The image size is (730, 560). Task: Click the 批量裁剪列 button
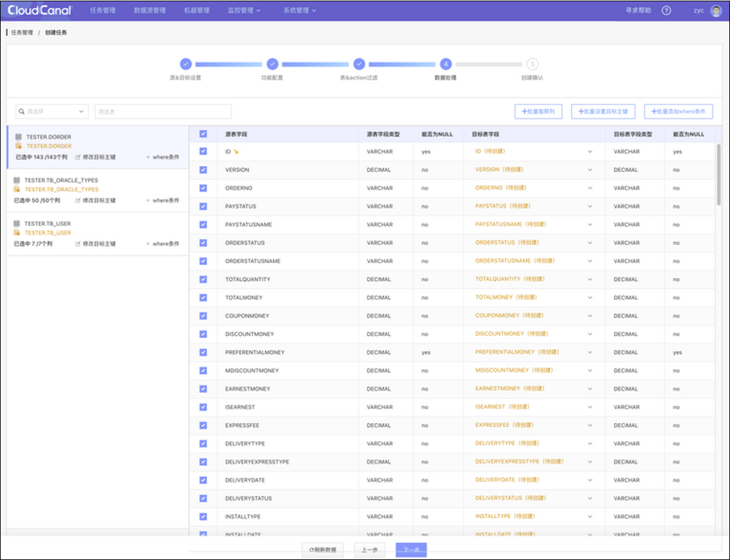tap(539, 112)
